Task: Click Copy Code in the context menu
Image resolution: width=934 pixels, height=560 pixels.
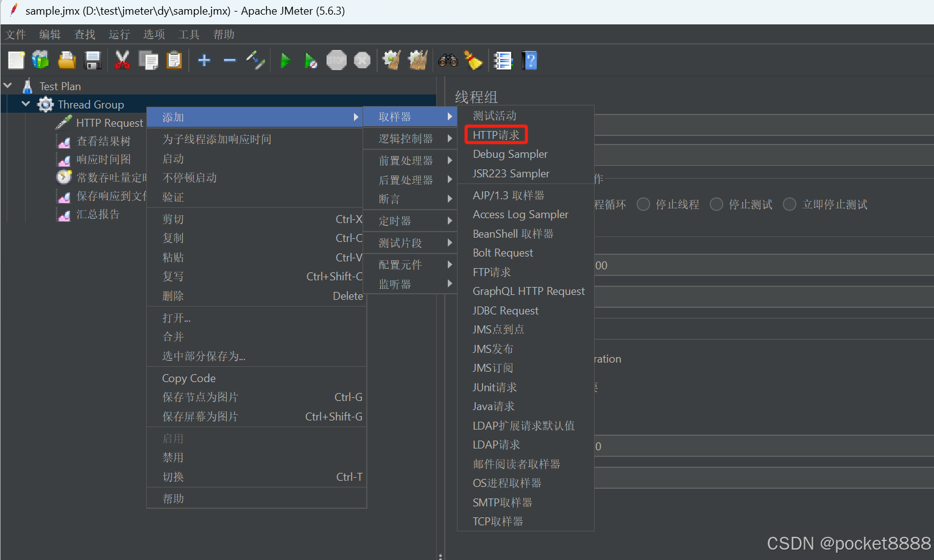Action: [x=188, y=378]
